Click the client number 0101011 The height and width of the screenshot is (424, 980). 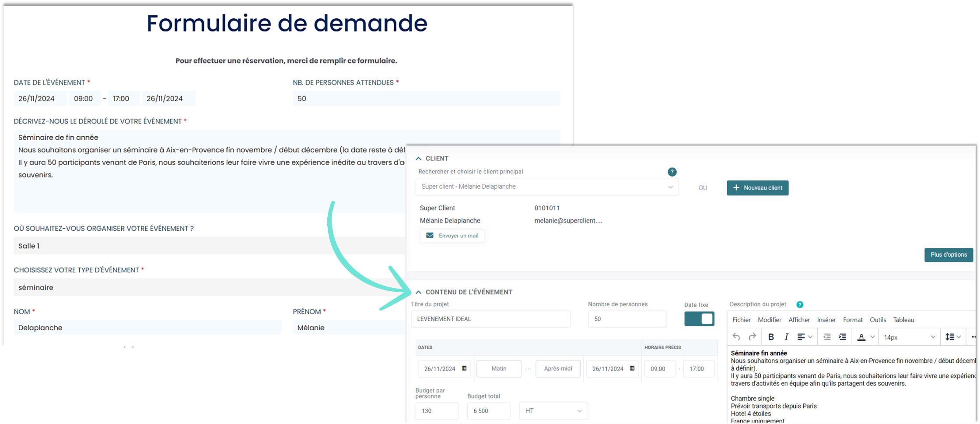[547, 208]
